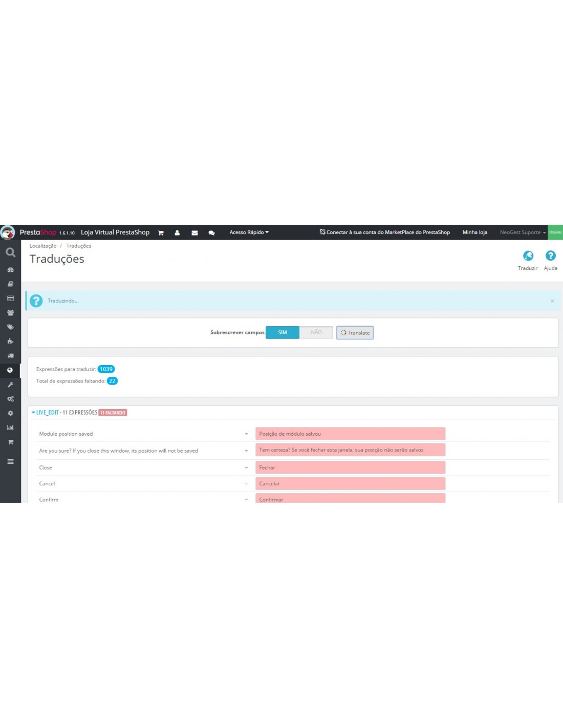
Task: Click the Traduzir globe icon
Action: pos(528,256)
